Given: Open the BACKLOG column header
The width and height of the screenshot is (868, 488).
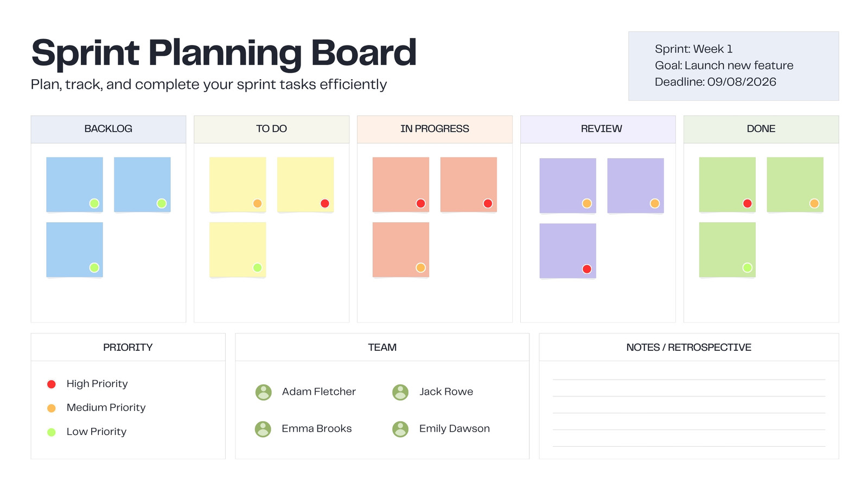Looking at the screenshot, I should (x=108, y=129).
